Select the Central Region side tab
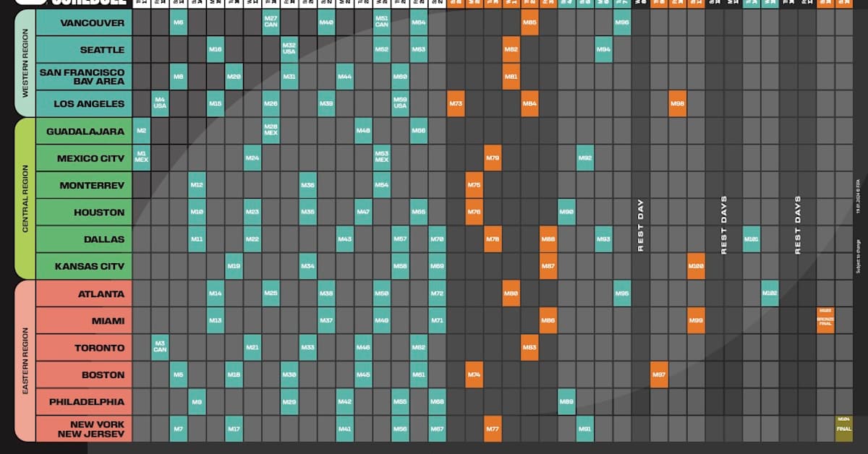 click(x=25, y=199)
